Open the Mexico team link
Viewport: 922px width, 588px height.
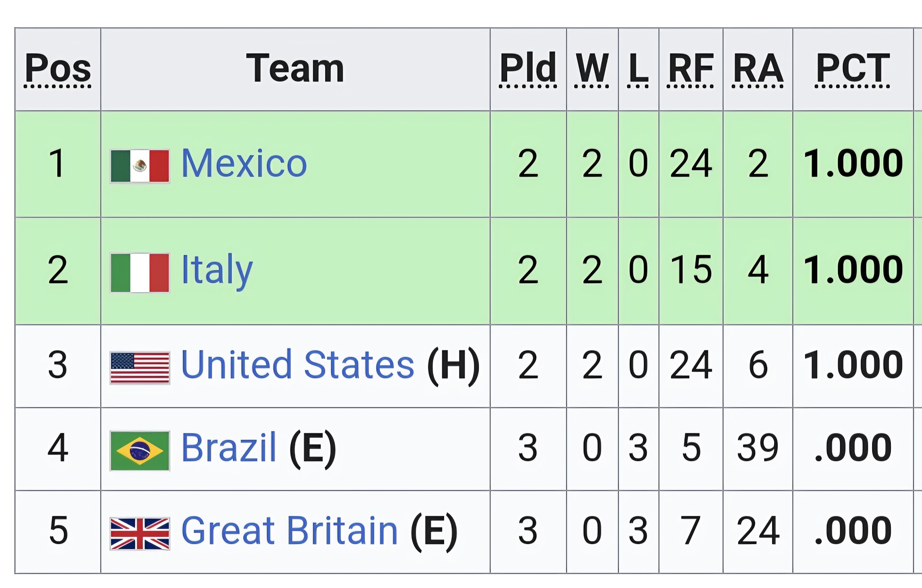[x=244, y=164]
